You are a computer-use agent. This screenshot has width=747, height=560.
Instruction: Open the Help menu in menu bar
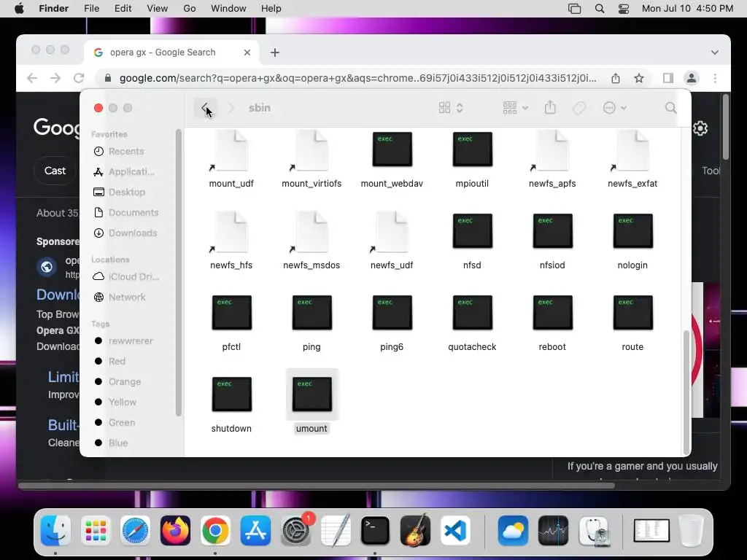[x=271, y=9]
